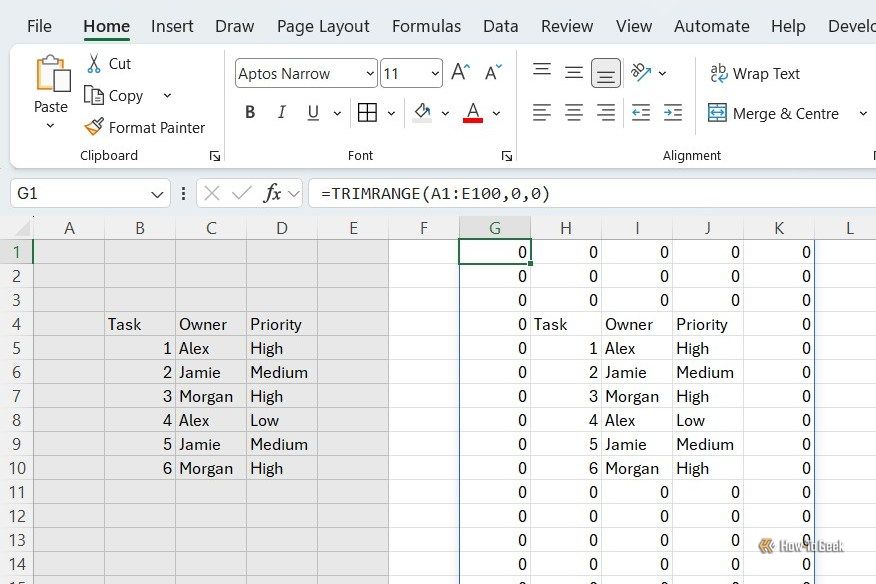Image resolution: width=876 pixels, height=584 pixels.
Task: Toggle Italic formatting
Action: 282,113
